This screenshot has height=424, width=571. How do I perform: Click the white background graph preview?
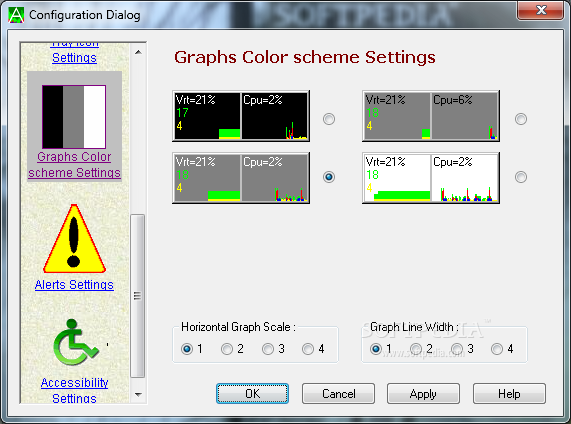(x=431, y=178)
